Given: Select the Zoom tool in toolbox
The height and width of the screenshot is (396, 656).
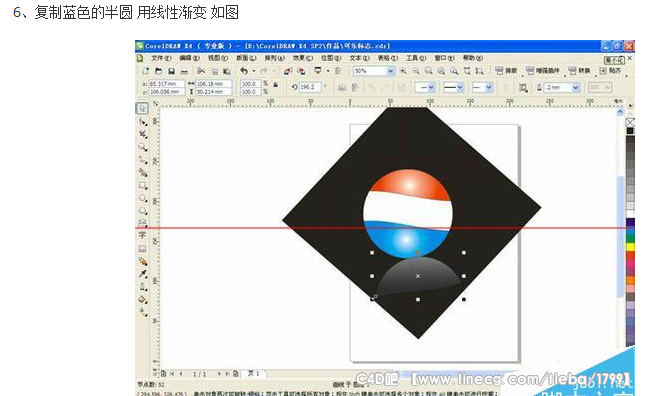Looking at the screenshot, I should [143, 147].
